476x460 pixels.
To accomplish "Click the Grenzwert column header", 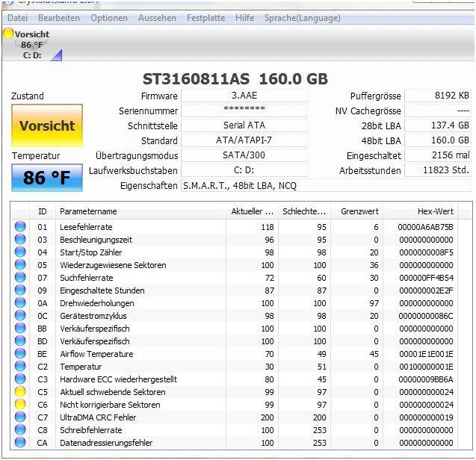I will pyautogui.click(x=356, y=211).
